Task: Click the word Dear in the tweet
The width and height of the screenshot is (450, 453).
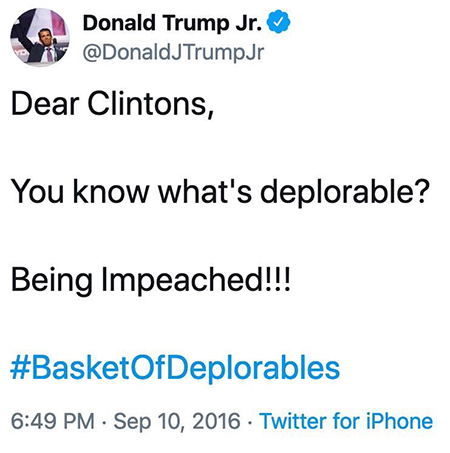Action: pos(45,103)
